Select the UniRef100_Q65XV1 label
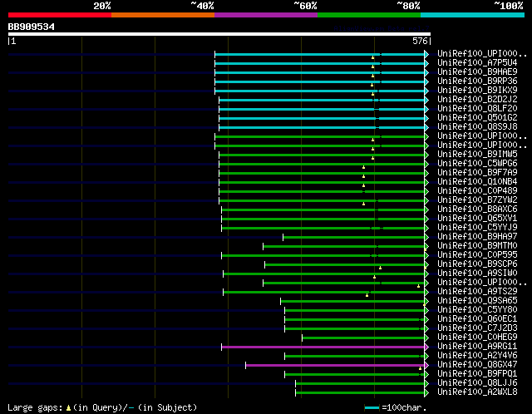 [x=477, y=219]
